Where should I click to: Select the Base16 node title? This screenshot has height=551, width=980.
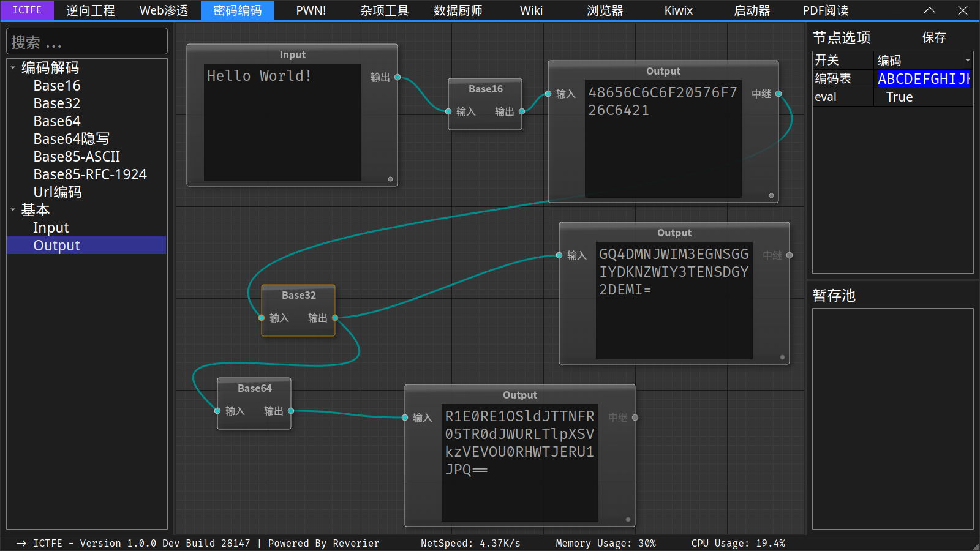(x=486, y=89)
